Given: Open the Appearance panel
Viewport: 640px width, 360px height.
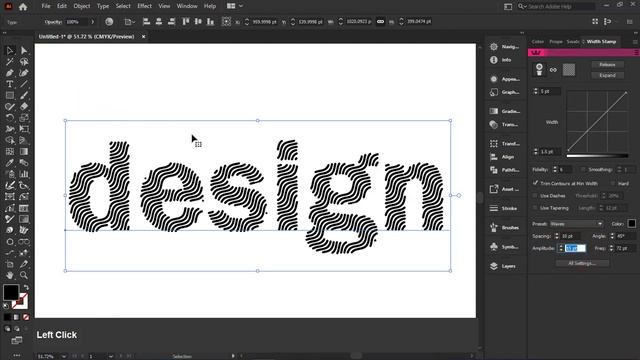Looking at the screenshot, I should coord(504,79).
